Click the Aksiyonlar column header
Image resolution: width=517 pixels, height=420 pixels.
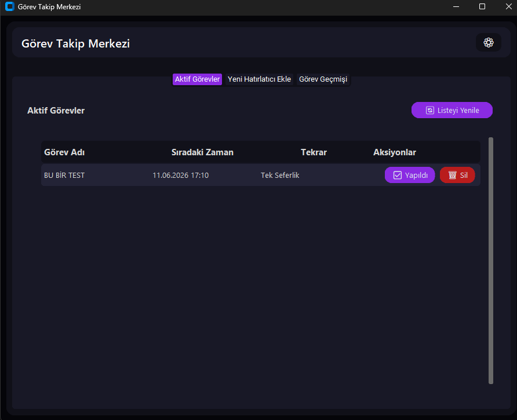point(394,152)
